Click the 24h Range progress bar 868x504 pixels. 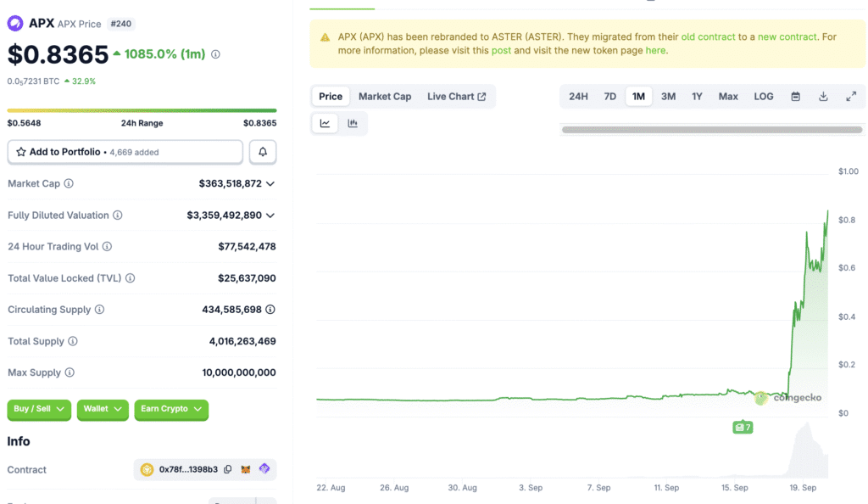pos(142,111)
